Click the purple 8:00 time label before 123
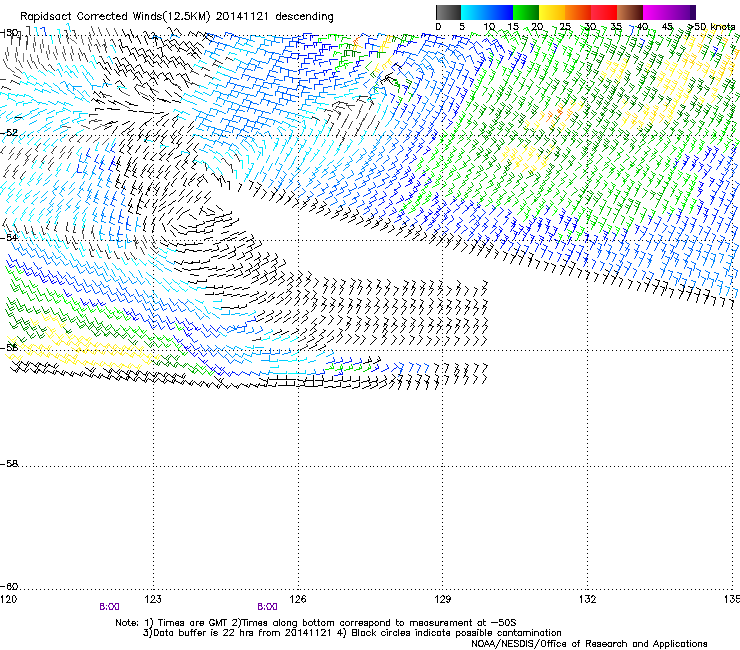This screenshot has width=740, height=650. tap(109, 607)
